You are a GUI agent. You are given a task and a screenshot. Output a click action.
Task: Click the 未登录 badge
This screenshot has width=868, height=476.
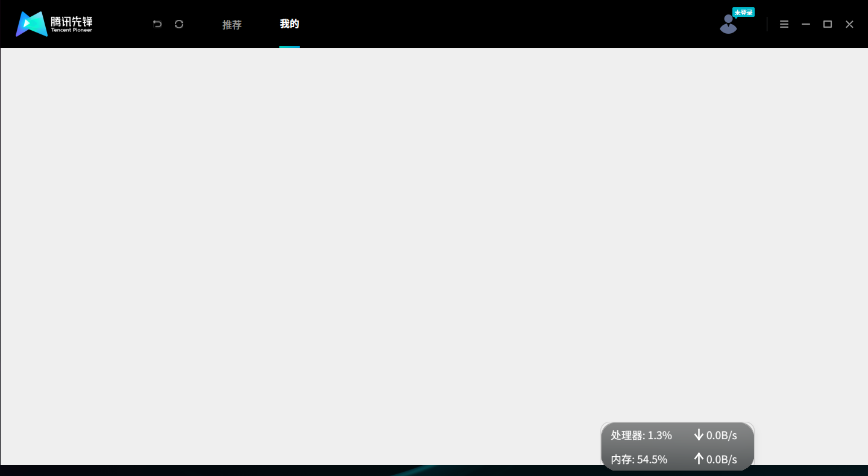[x=743, y=12]
